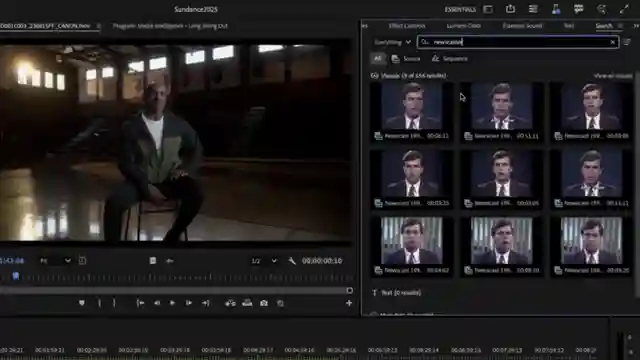Select Newscast thumbnail timed 00:11:11 top row
This screenshot has height=360, width=640.
pyautogui.click(x=502, y=111)
